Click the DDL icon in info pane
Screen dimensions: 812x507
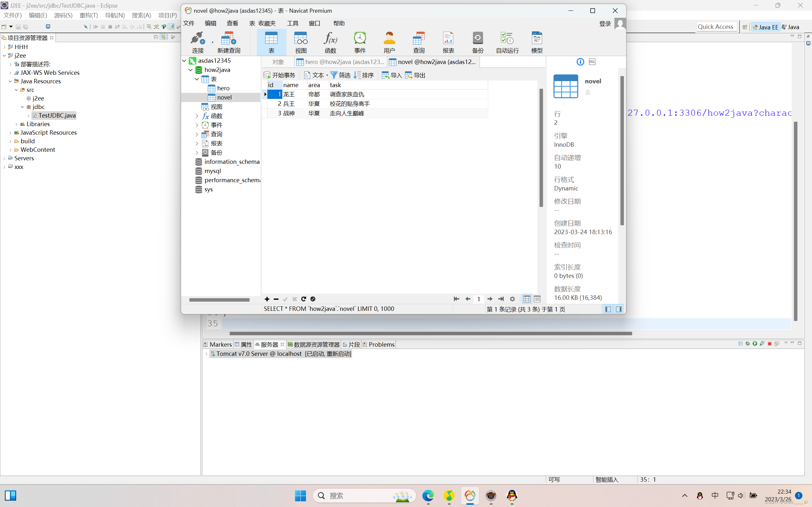pos(592,62)
